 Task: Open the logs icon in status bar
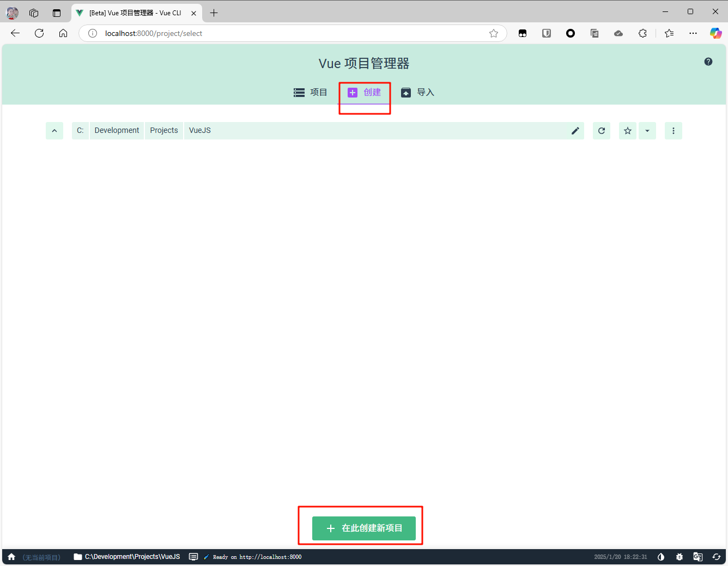pos(193,557)
